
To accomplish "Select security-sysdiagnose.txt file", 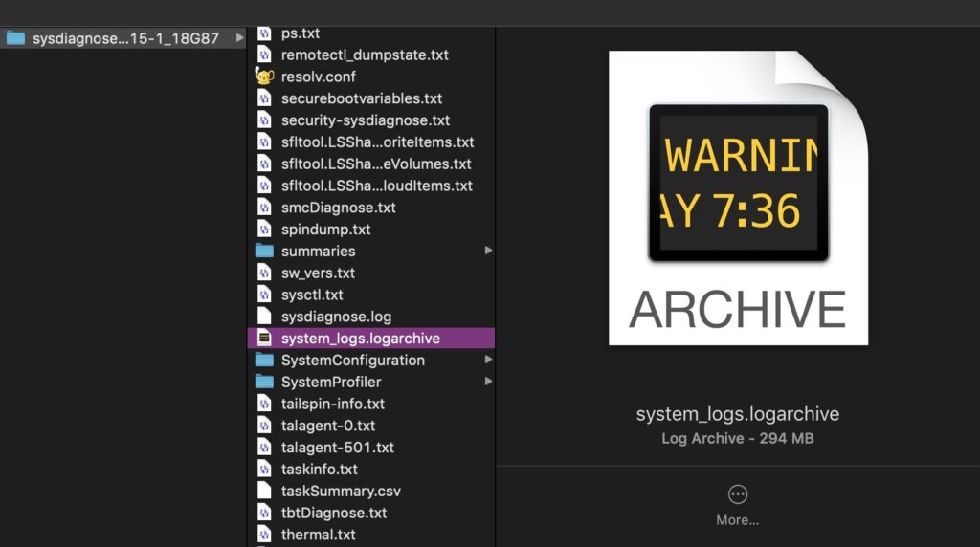I will [x=365, y=120].
